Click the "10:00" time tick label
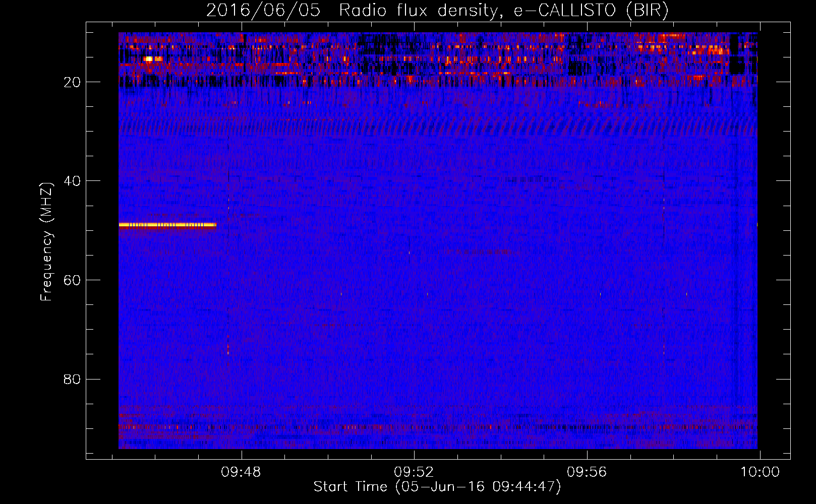 pos(760,472)
